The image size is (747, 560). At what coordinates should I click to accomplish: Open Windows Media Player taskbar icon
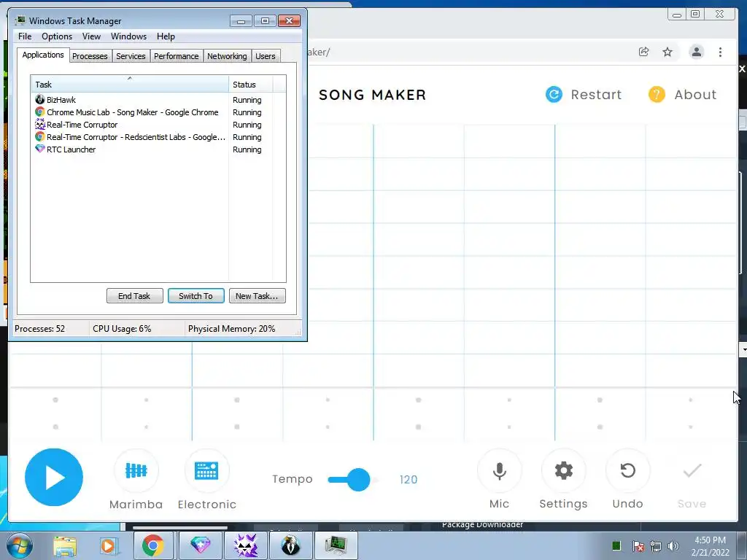pos(108,545)
